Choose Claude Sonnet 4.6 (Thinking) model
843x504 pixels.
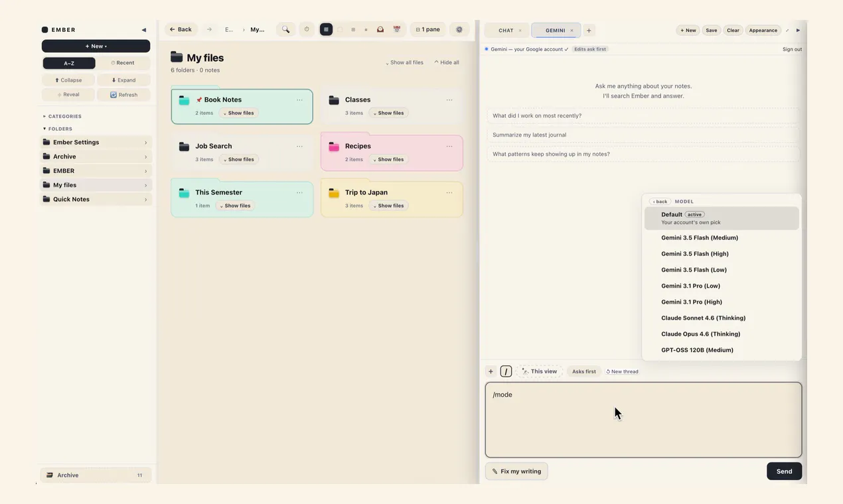click(x=722, y=318)
